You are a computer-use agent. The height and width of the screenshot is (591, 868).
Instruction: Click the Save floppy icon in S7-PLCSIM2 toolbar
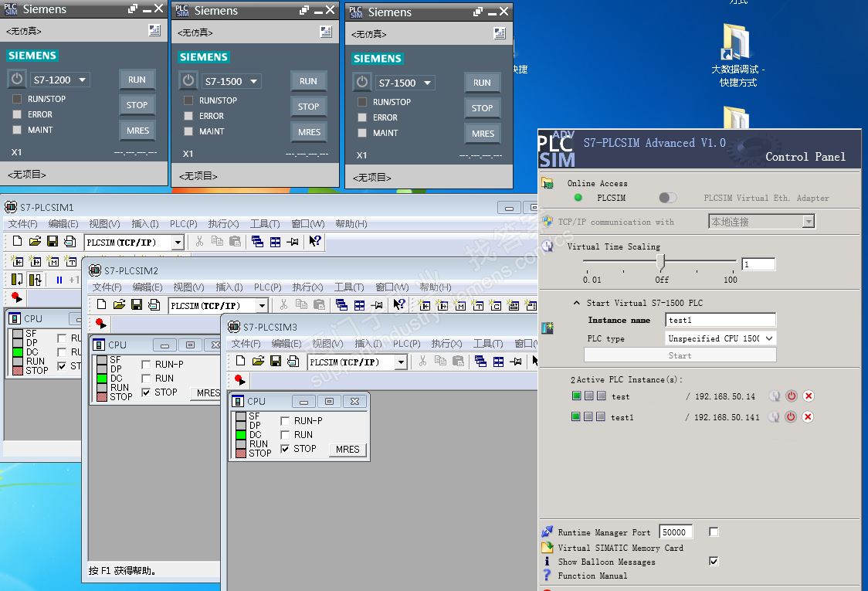137,304
